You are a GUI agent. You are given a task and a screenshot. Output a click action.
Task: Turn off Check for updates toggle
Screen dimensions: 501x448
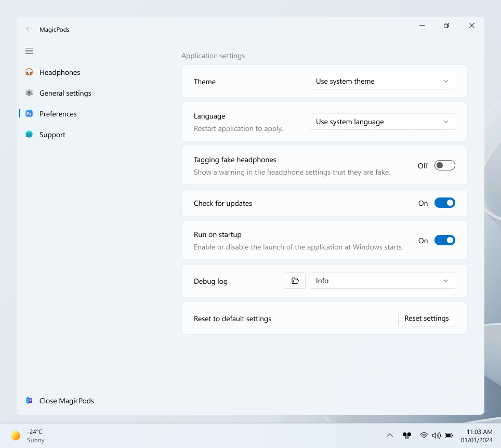pos(444,203)
